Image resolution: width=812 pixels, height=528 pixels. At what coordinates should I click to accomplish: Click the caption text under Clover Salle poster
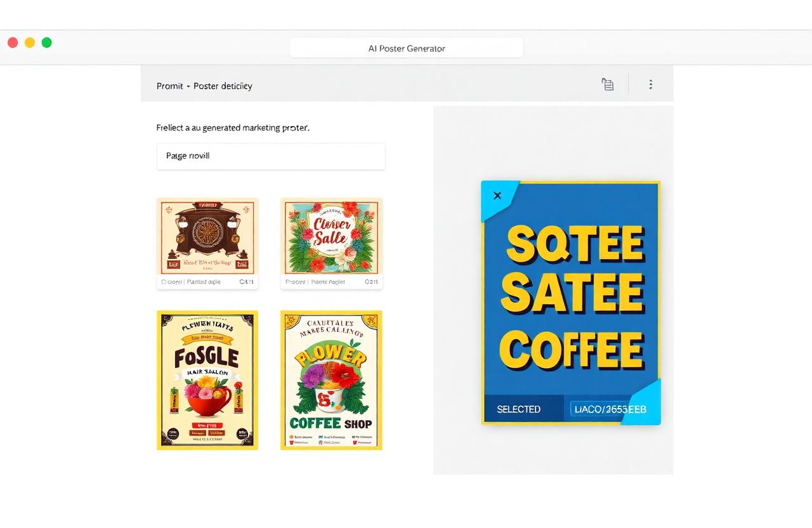[331, 282]
